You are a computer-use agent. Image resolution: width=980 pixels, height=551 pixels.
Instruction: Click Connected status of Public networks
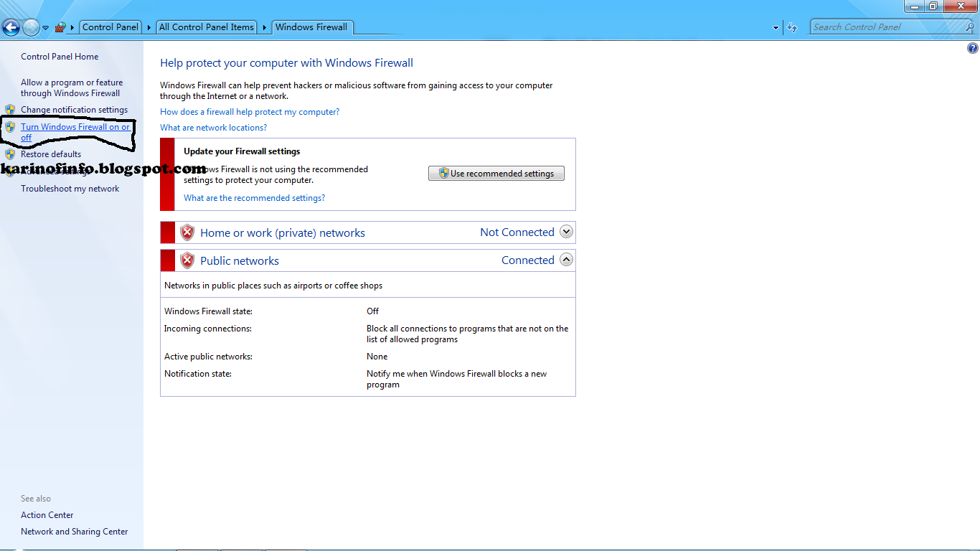pyautogui.click(x=528, y=260)
